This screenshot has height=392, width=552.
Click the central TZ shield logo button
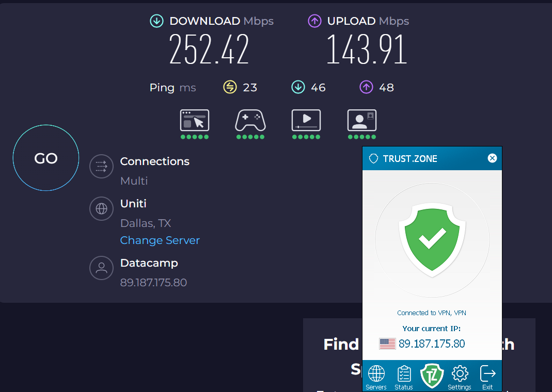coord(432,375)
